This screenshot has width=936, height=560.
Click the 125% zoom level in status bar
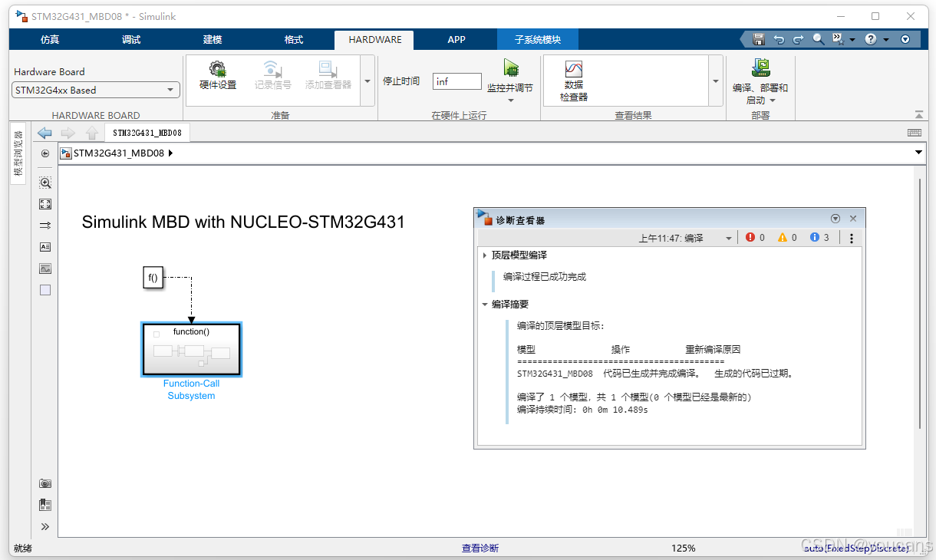click(x=684, y=548)
